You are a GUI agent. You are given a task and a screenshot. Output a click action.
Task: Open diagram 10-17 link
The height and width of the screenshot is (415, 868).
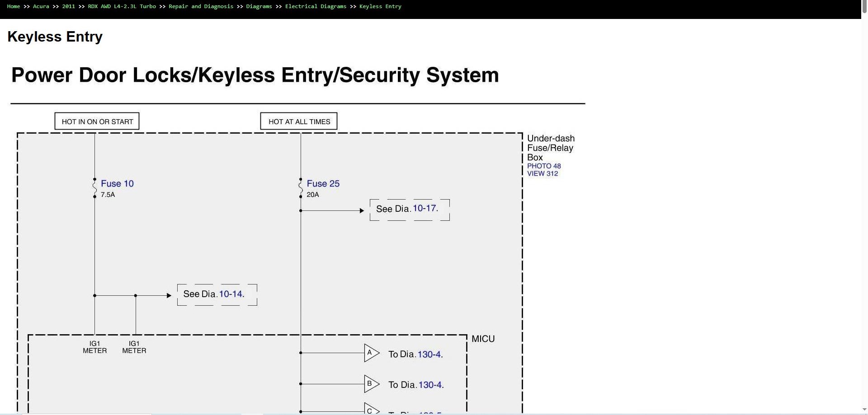tap(425, 208)
